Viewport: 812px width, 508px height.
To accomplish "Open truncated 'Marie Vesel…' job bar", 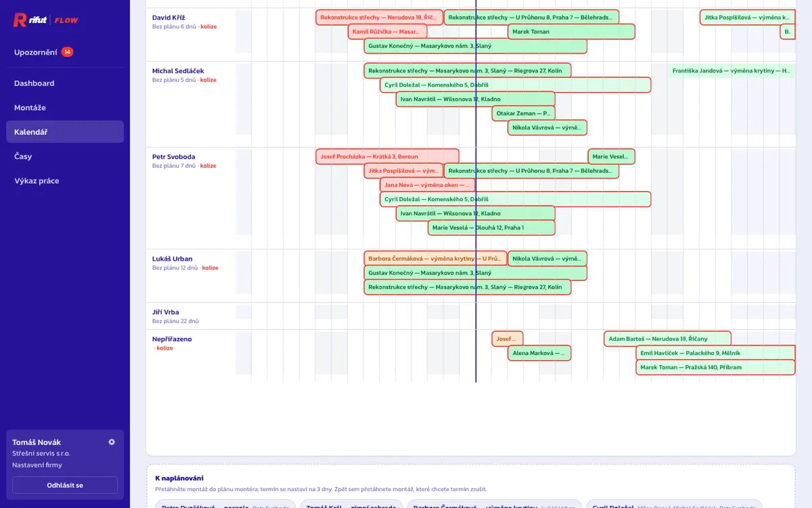I will 611,157.
